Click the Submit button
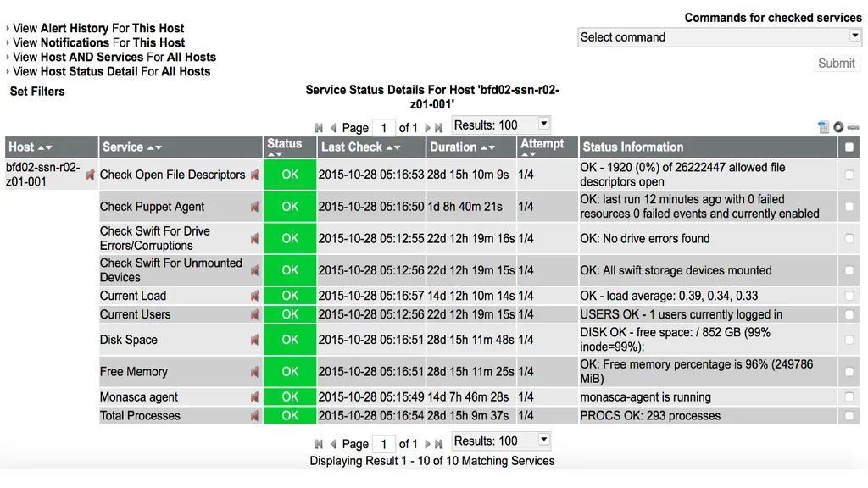 click(x=837, y=63)
